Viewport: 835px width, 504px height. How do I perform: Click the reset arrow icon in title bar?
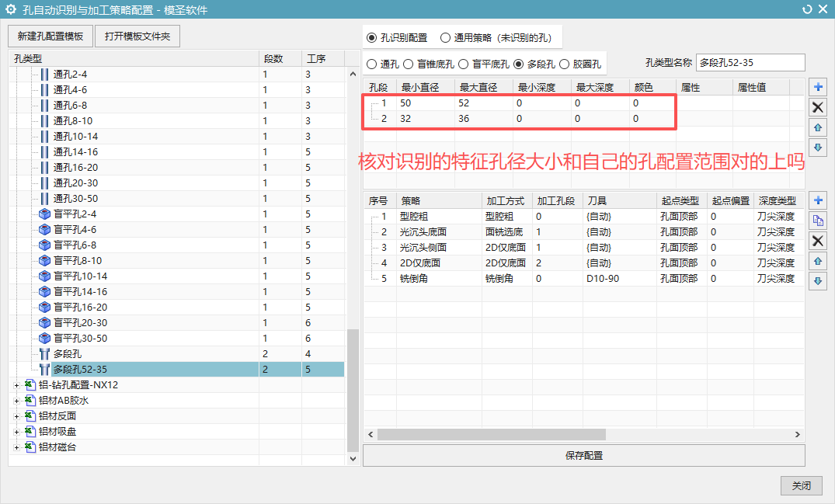click(807, 9)
